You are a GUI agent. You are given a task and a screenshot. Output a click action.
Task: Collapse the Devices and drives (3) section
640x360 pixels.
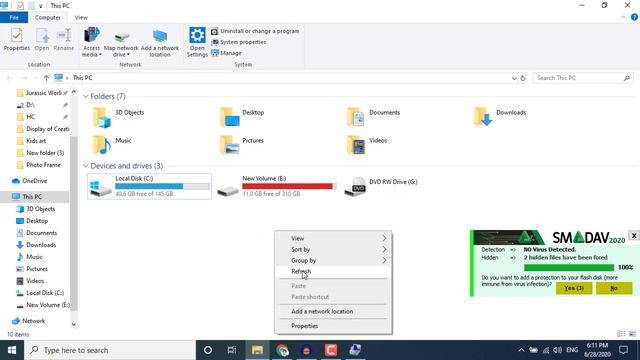[86, 166]
